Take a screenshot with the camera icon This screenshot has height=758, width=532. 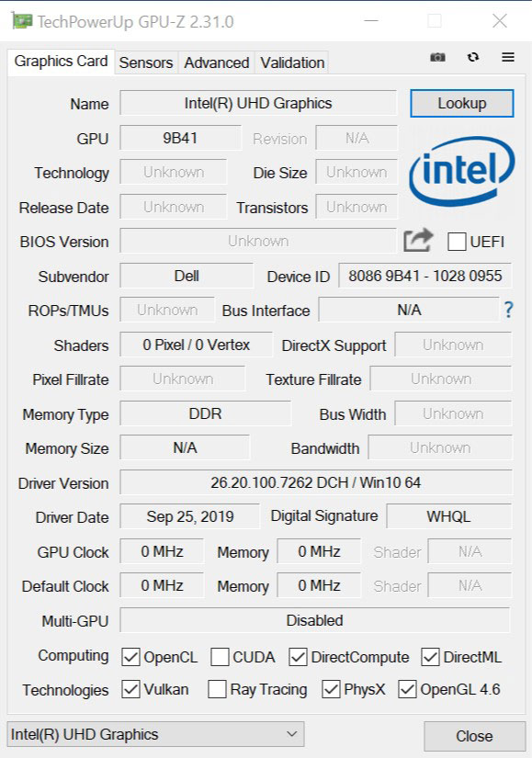[437, 58]
